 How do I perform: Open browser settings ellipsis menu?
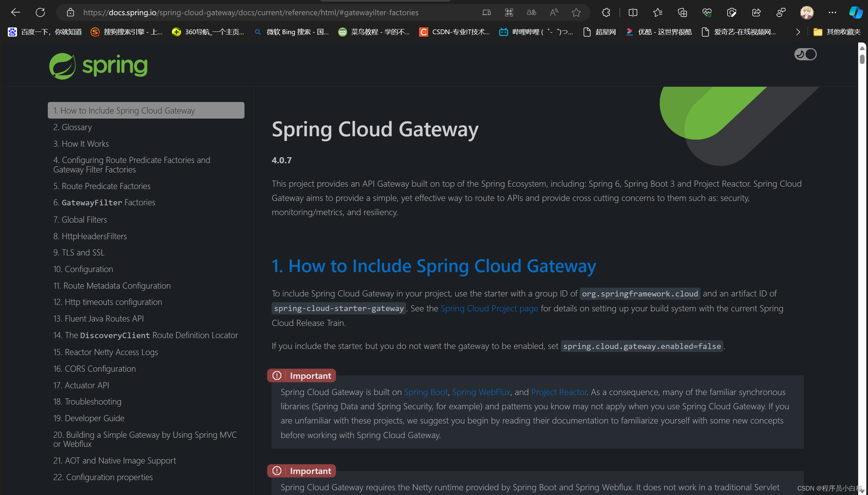pos(832,13)
